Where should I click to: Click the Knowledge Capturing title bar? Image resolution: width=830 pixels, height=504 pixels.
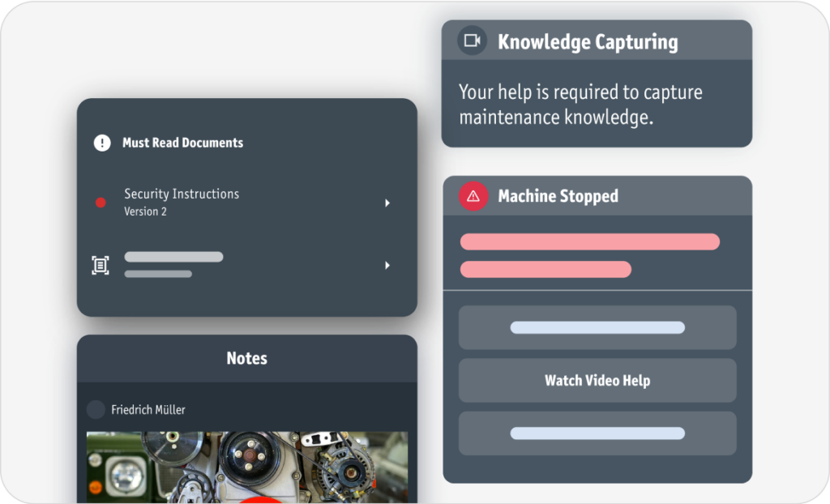(597, 40)
